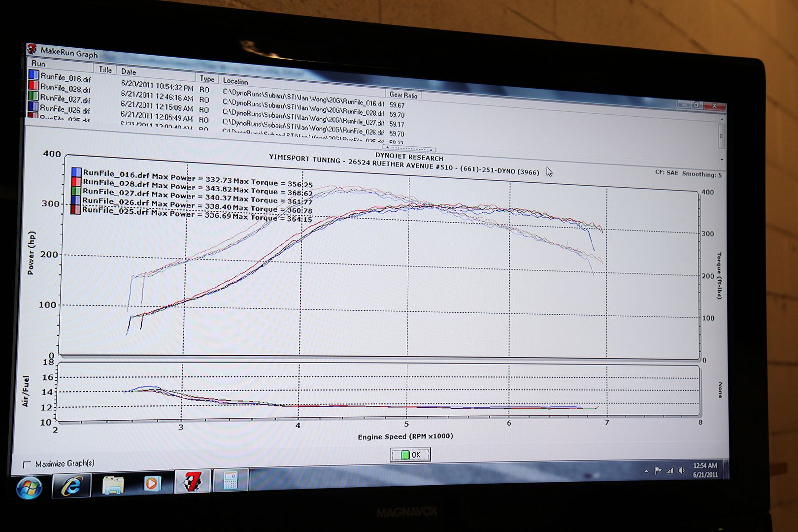
Task: Open the clock and date display
Action: (x=705, y=470)
